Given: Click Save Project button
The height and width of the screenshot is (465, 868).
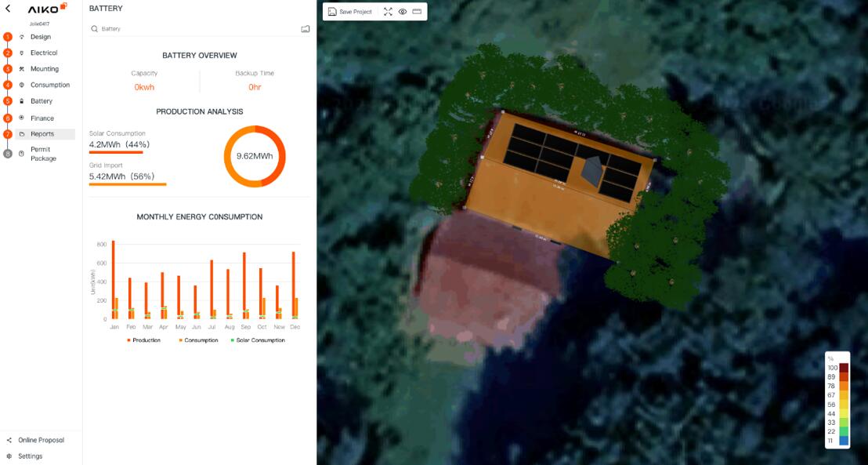Looking at the screenshot, I should pyautogui.click(x=350, y=12).
